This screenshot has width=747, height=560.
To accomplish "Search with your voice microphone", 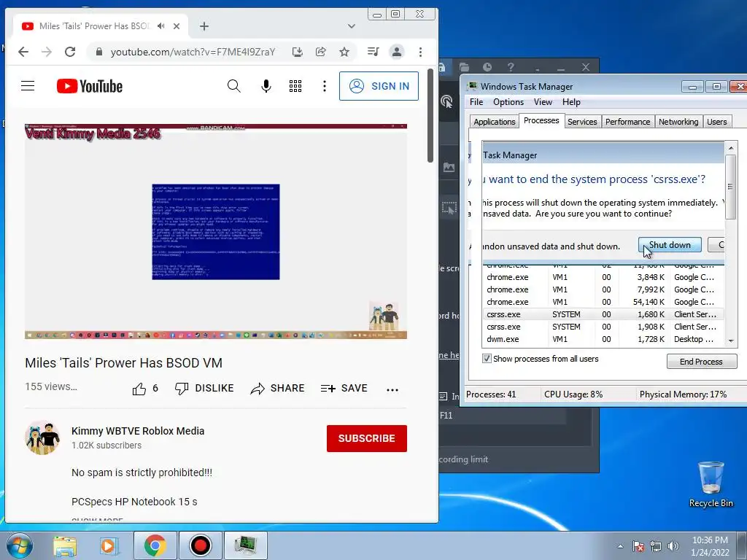I will point(266,86).
